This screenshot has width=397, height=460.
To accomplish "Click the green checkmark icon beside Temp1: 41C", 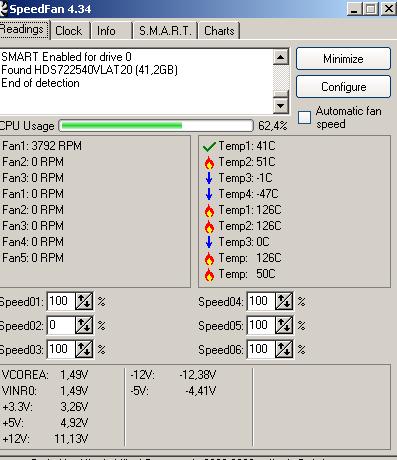I will [209, 146].
